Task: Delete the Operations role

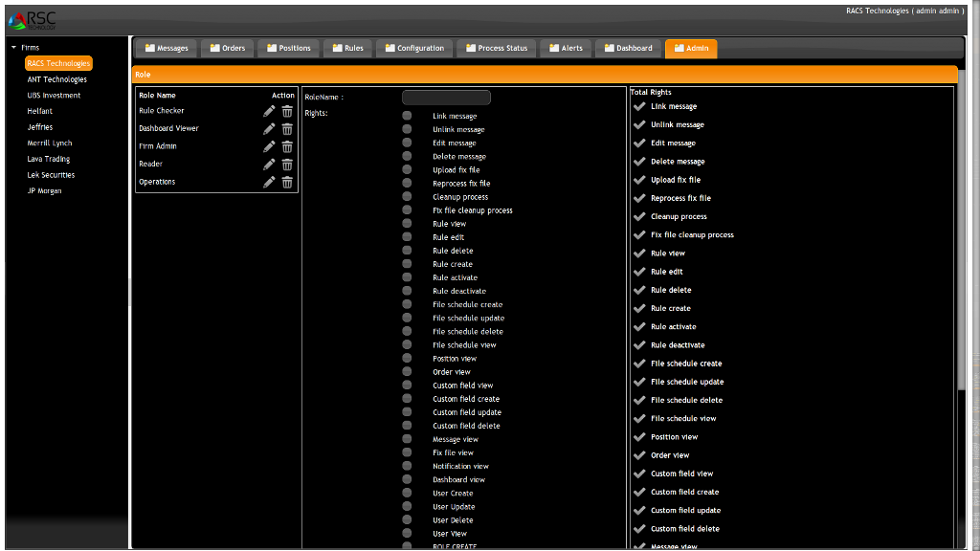Action: tap(287, 182)
